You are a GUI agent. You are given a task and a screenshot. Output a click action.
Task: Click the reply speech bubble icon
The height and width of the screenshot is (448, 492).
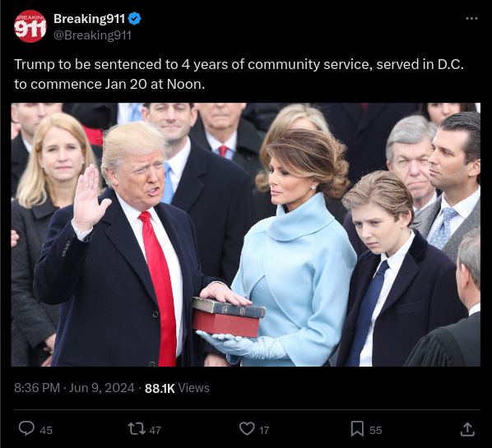coord(26,428)
